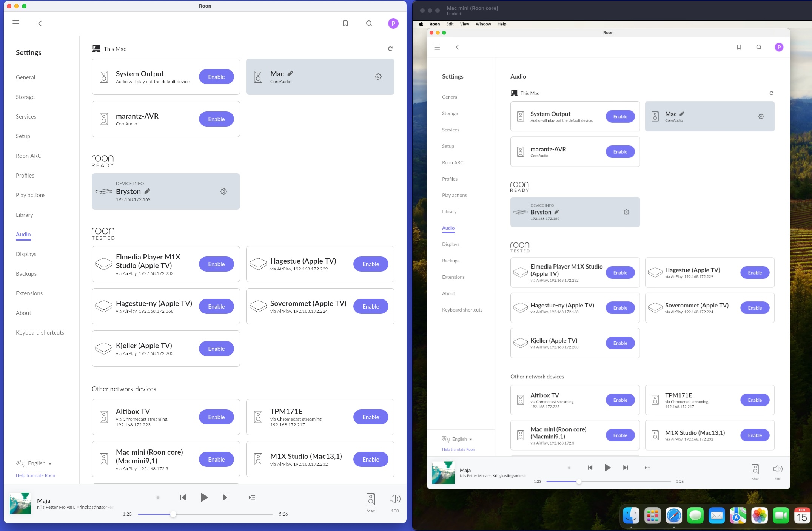Play track in Mac mini window footer

tap(607, 468)
